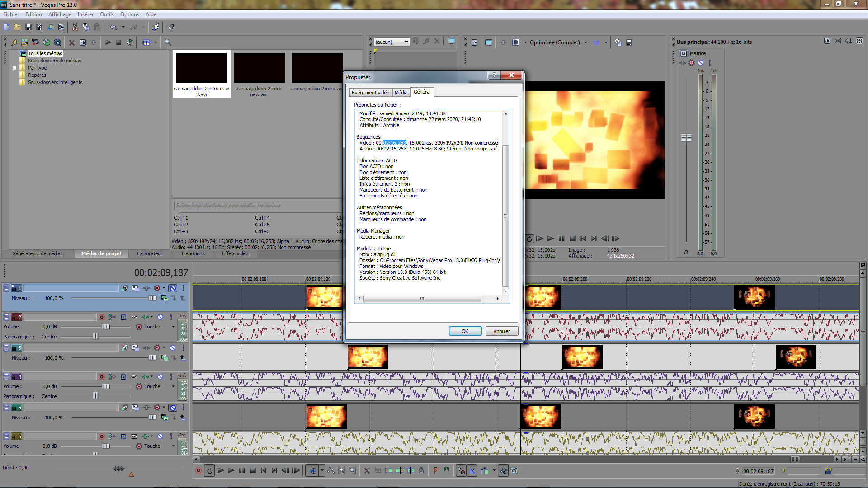Click the Save floppy-disk icon in main toolbar
Image resolution: width=868 pixels, height=488 pixels.
[x=28, y=27]
